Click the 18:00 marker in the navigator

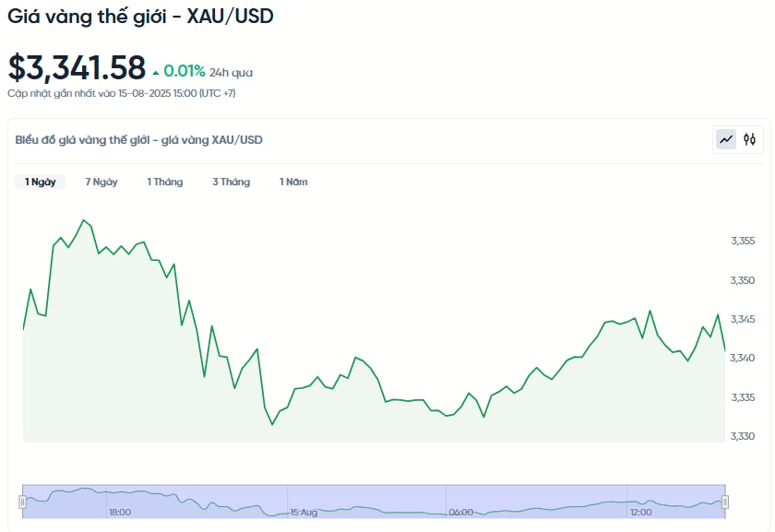pyautogui.click(x=120, y=513)
